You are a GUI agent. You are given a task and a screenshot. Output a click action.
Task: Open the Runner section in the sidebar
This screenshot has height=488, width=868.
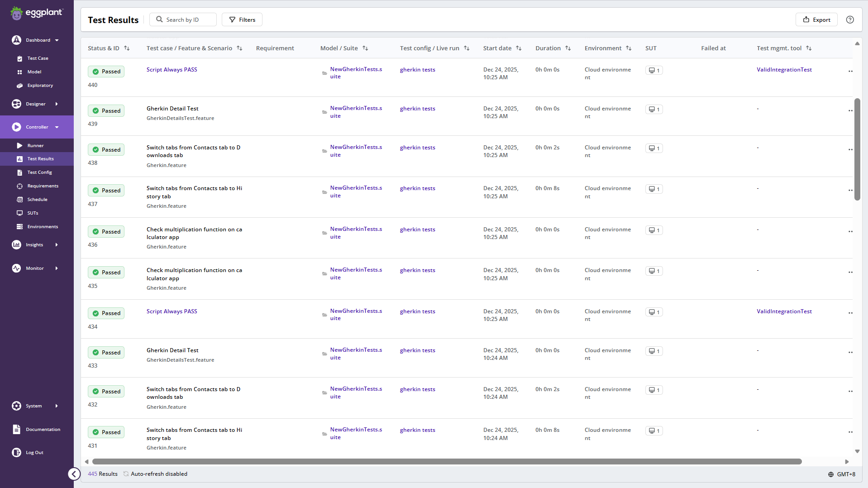[35, 145]
